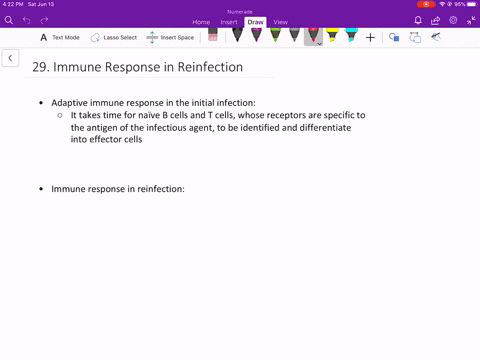The width and height of the screenshot is (480, 360).
Task: Switch to the Insert tab
Action: [229, 22]
